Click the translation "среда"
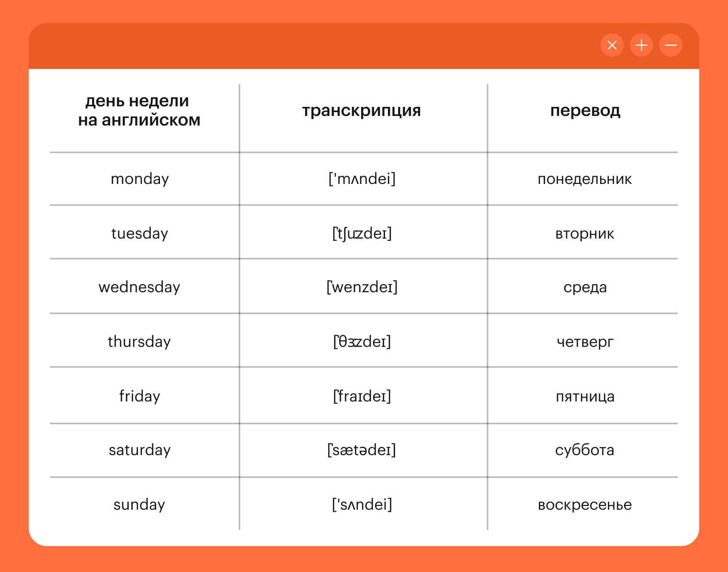Image resolution: width=728 pixels, height=572 pixels. (x=584, y=287)
